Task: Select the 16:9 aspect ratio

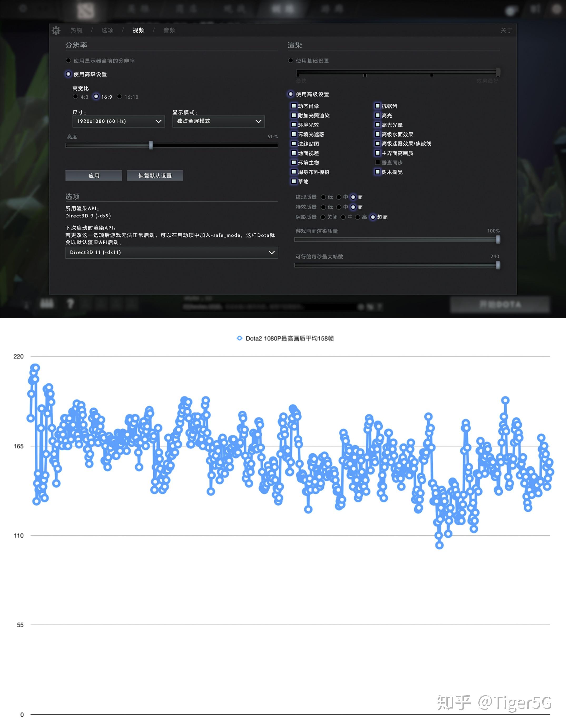Action: (96, 97)
